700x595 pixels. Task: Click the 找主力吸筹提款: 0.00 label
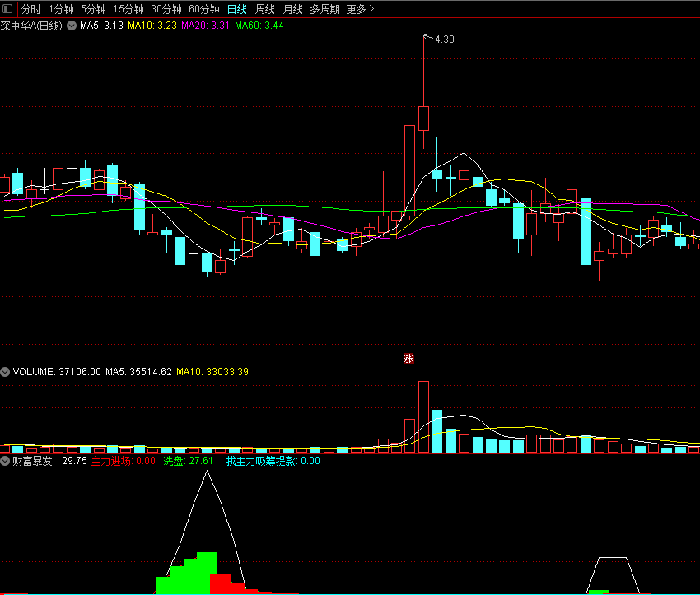pyautogui.click(x=273, y=461)
